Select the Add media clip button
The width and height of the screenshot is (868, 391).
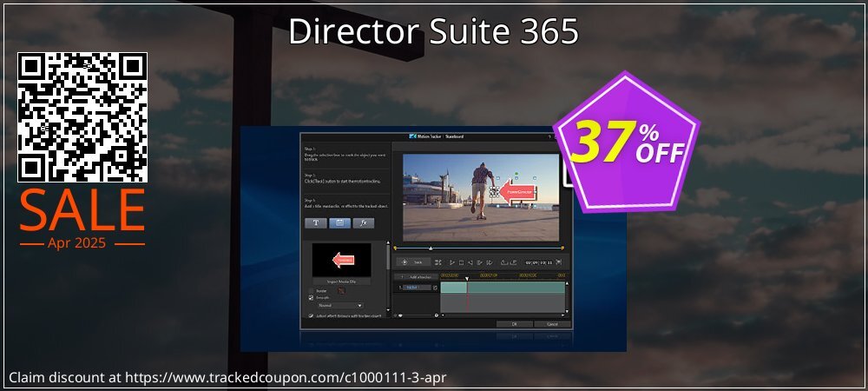pyautogui.click(x=340, y=222)
